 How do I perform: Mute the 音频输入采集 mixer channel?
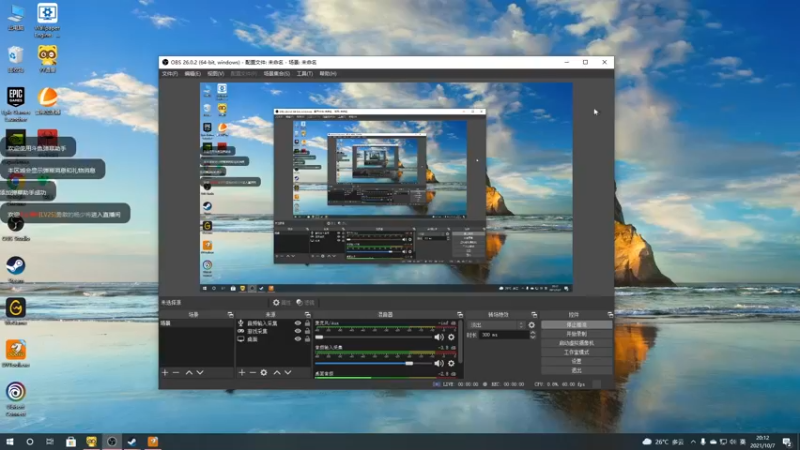439,363
